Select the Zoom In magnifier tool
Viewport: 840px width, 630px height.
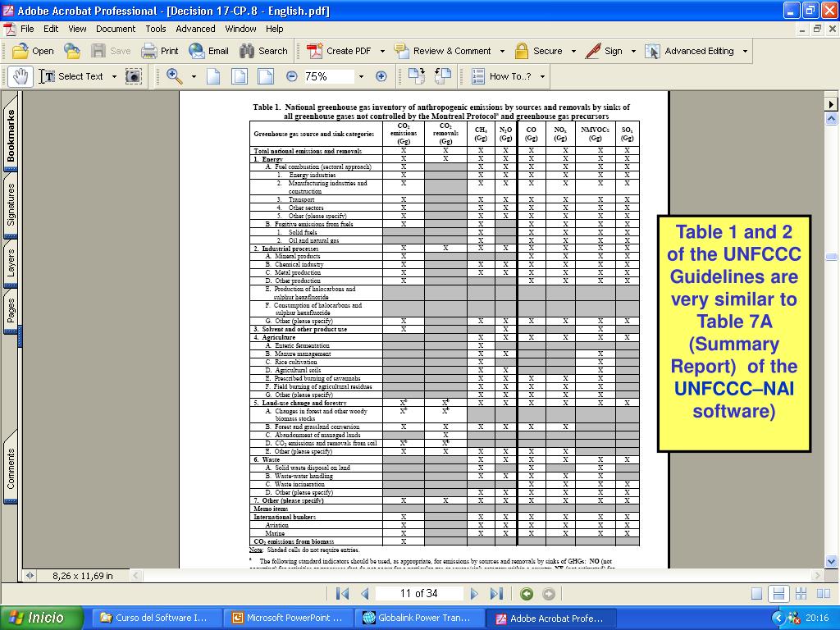(x=175, y=76)
